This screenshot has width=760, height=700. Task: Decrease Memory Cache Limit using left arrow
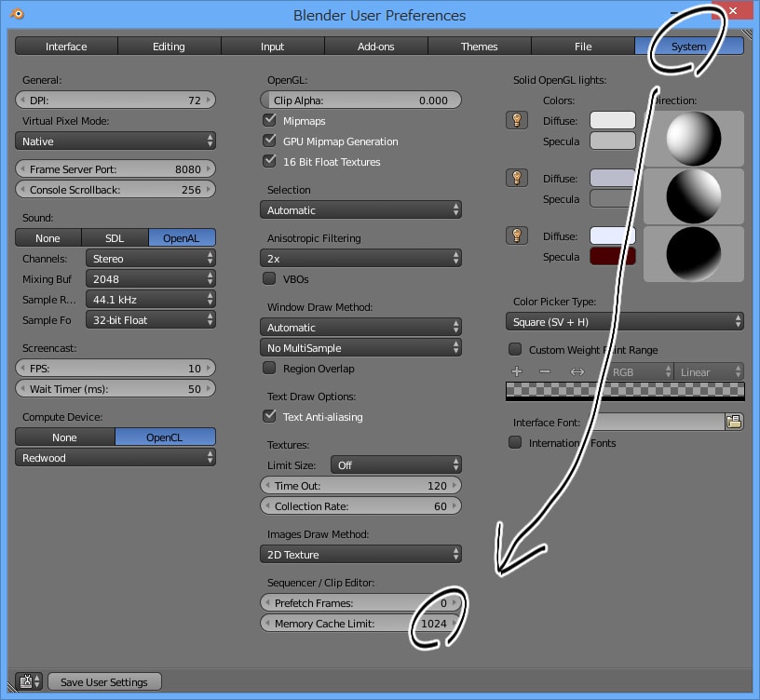coord(267,623)
